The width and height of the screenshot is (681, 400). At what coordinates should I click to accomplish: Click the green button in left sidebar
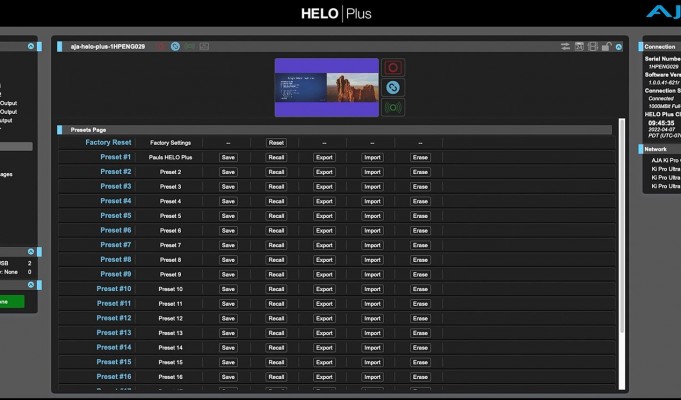12,301
